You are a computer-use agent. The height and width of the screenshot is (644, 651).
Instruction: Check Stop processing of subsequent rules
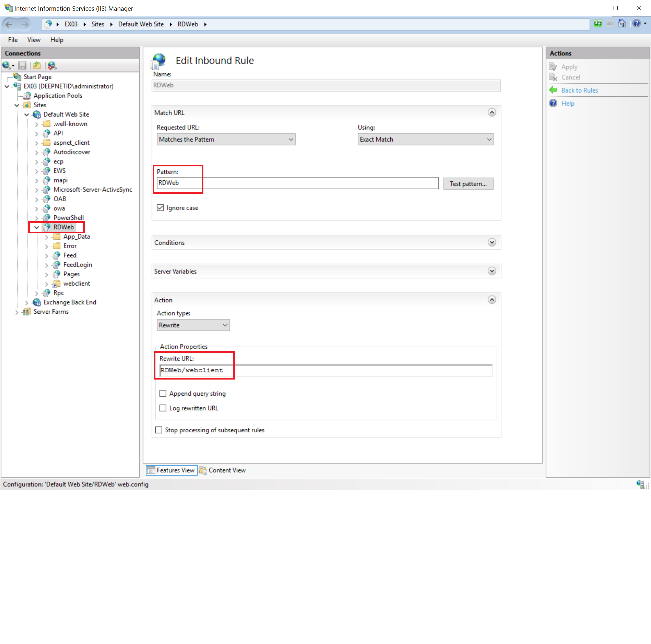159,430
